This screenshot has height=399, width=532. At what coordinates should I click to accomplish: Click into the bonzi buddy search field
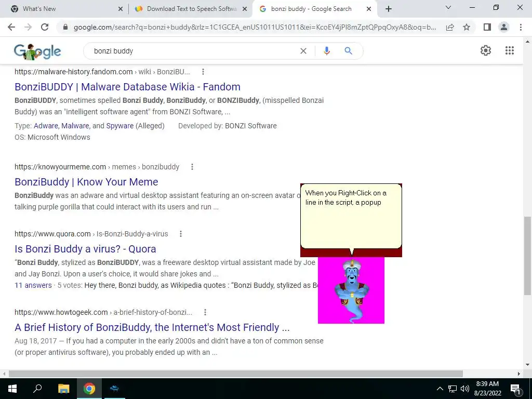[193, 51]
